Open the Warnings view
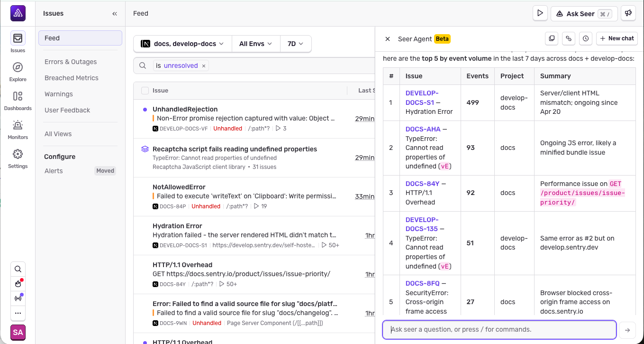644x344 pixels. (59, 94)
